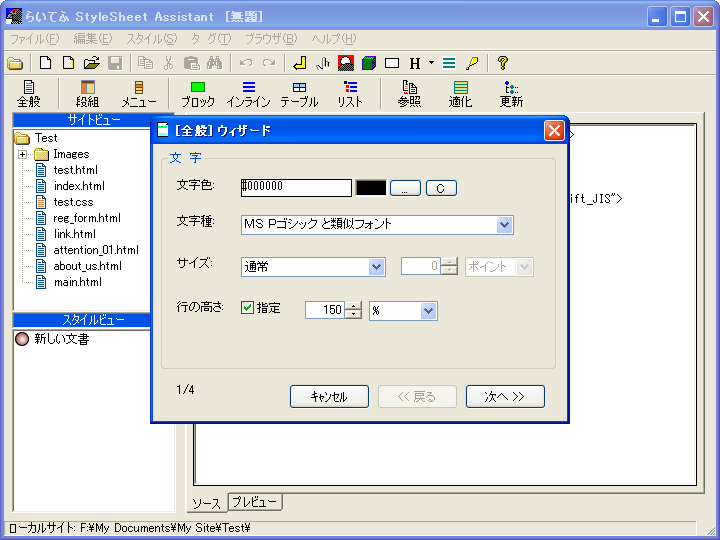The image size is (720, 540).
Task: Click the pointing-hand link icon
Action: (323, 63)
